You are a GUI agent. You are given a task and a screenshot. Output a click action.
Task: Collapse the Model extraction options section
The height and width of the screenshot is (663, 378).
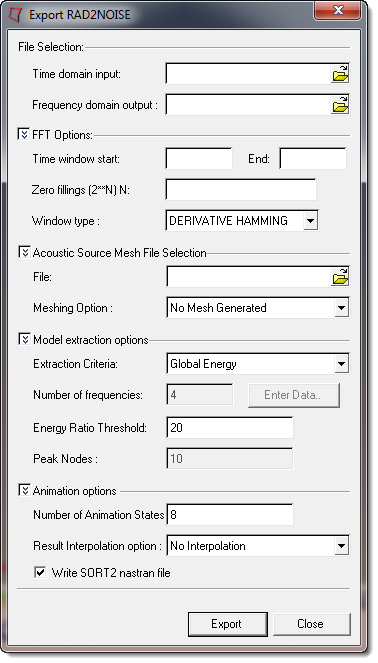tap(24, 339)
